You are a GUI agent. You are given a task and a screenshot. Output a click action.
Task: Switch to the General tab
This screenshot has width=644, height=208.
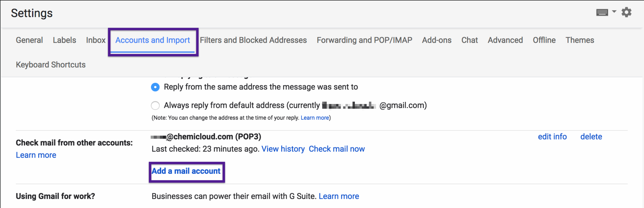click(29, 40)
